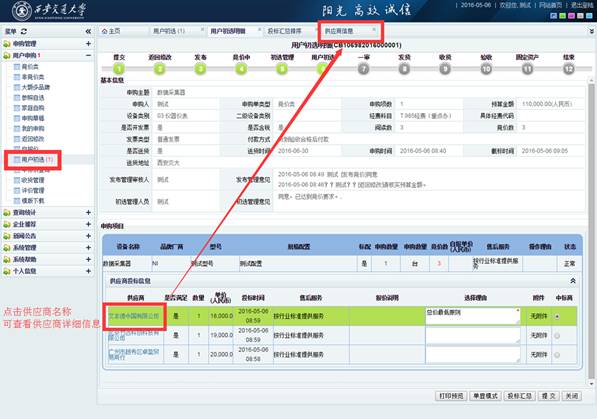597x419 pixels.
Task: Click progress step 12 结束 circle
Action: tap(568, 69)
